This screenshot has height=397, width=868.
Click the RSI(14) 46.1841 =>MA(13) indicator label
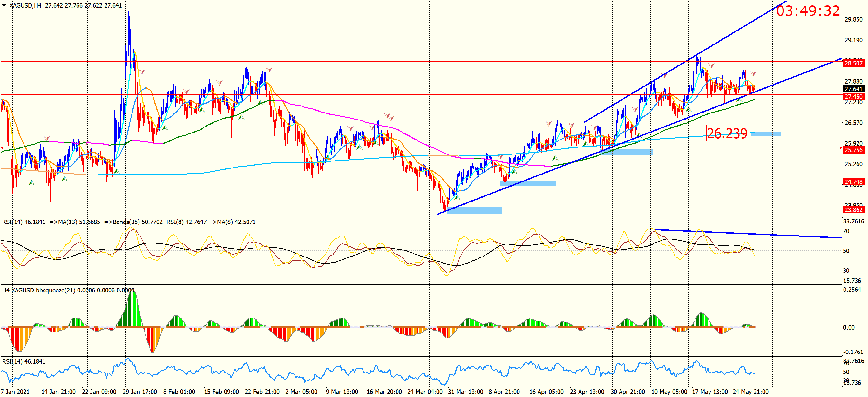tap(51, 222)
